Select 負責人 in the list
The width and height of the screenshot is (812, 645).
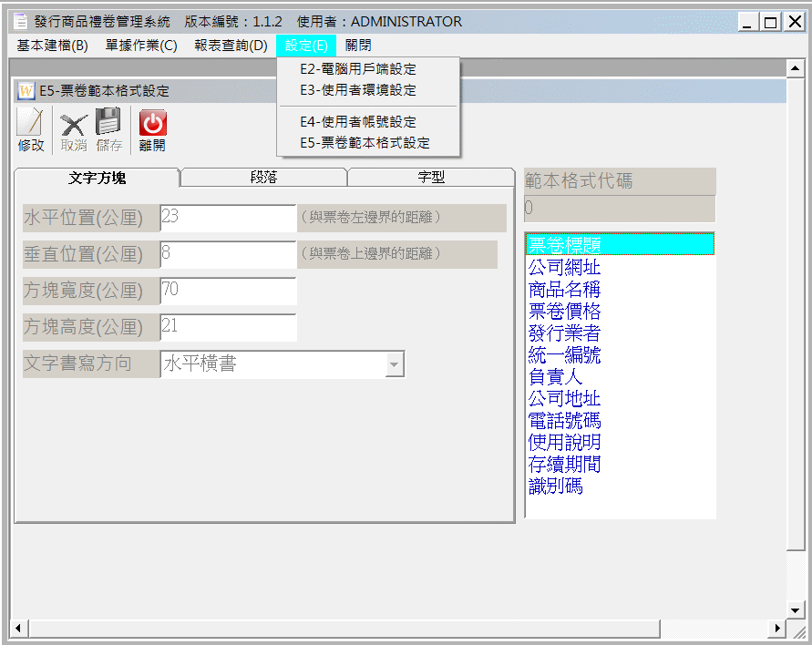click(x=620, y=376)
